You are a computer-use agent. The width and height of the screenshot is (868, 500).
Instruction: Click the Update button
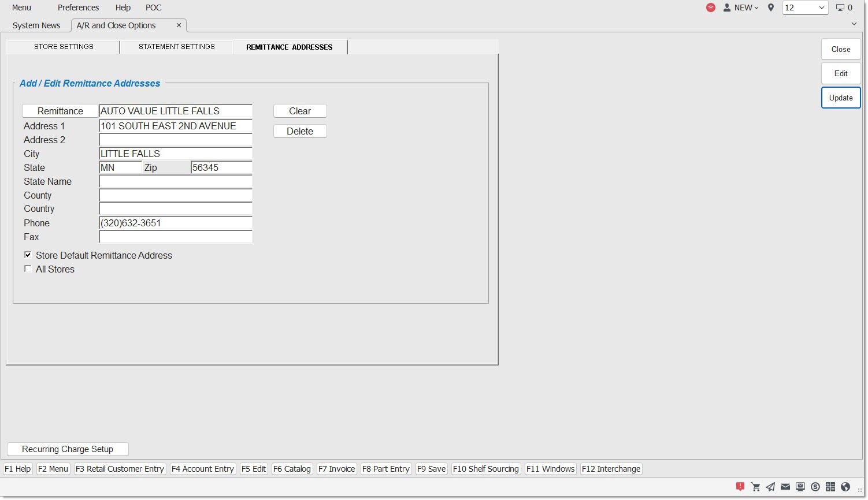840,98
